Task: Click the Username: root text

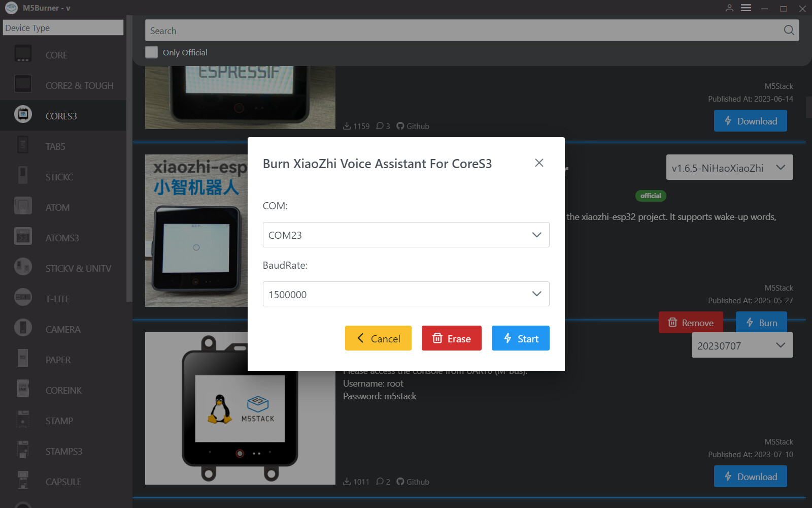Action: pos(373,384)
